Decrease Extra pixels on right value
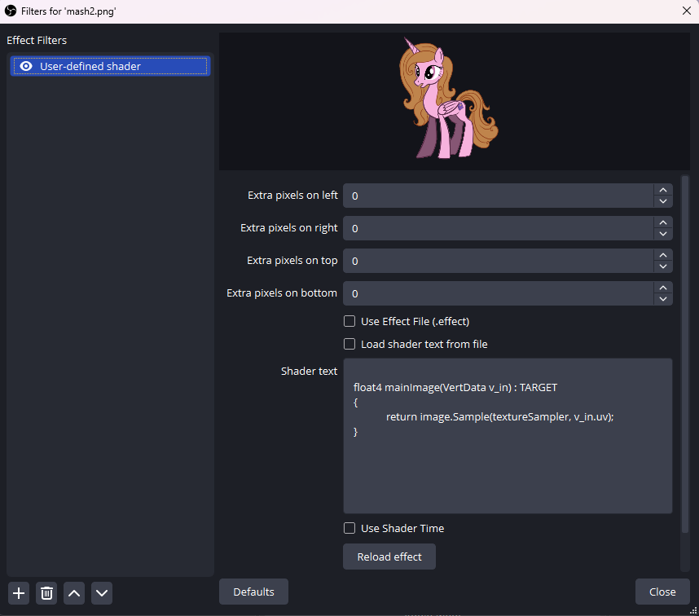This screenshot has width=699, height=616. 663,234
